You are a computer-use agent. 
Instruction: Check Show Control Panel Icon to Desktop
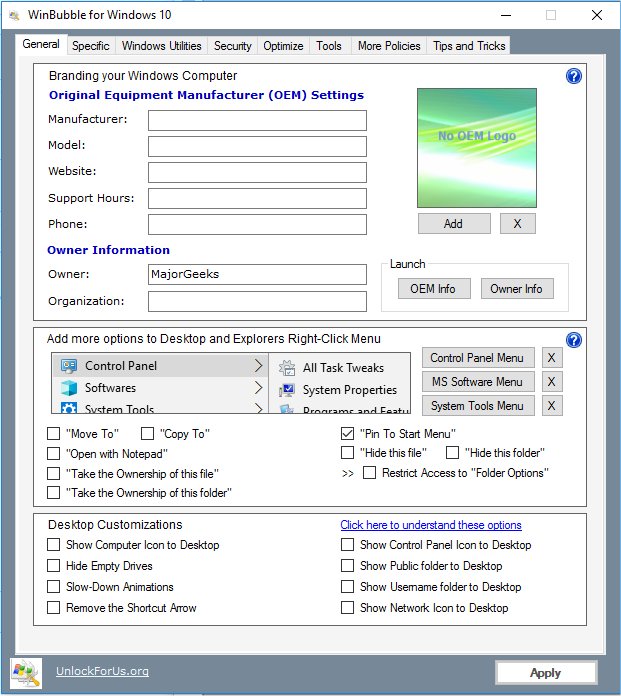348,544
